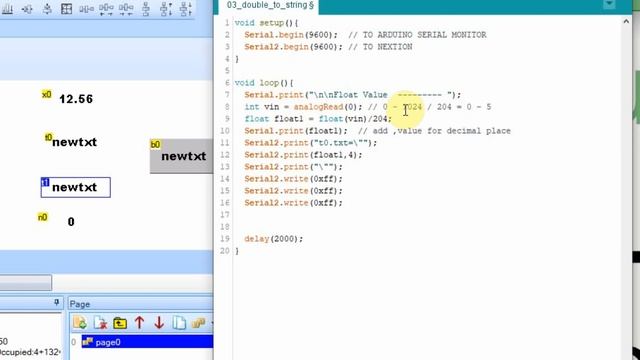
Task: Click the second horizontal spacing arrows icon
Action: [126, 9]
